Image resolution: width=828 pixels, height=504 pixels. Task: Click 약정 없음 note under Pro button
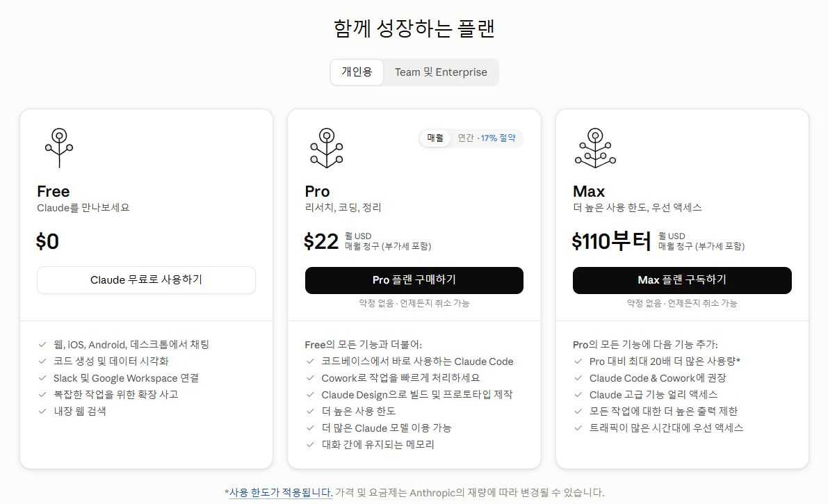[x=414, y=303]
